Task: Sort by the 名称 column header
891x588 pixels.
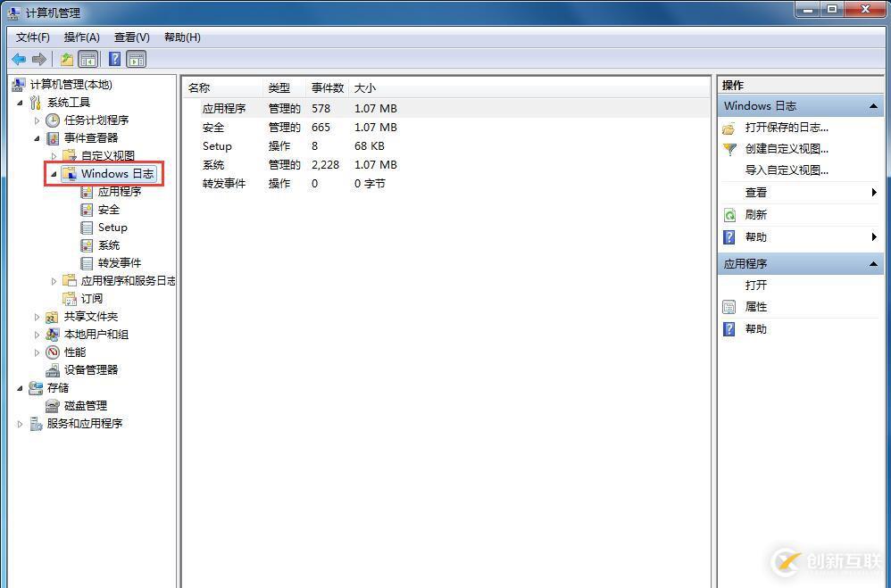Action: [224, 88]
